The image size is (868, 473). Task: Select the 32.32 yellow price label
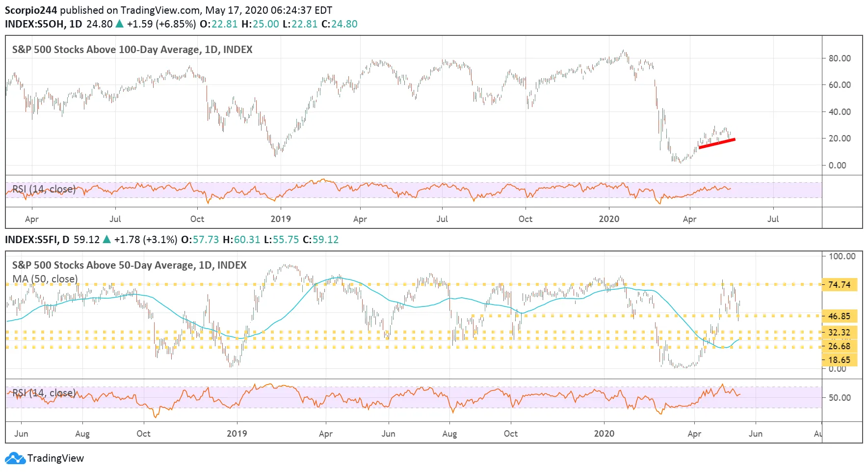[x=840, y=333]
